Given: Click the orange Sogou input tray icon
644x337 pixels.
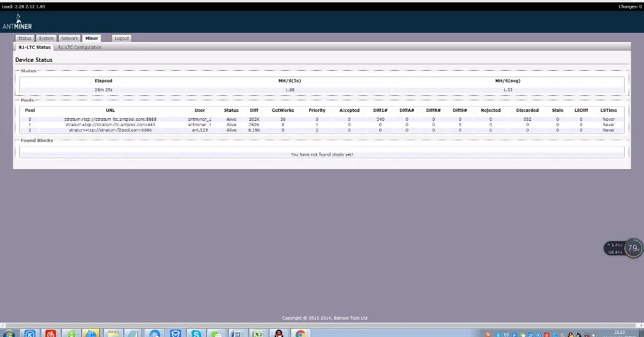Looking at the screenshot, I should pyautogui.click(x=488, y=334).
